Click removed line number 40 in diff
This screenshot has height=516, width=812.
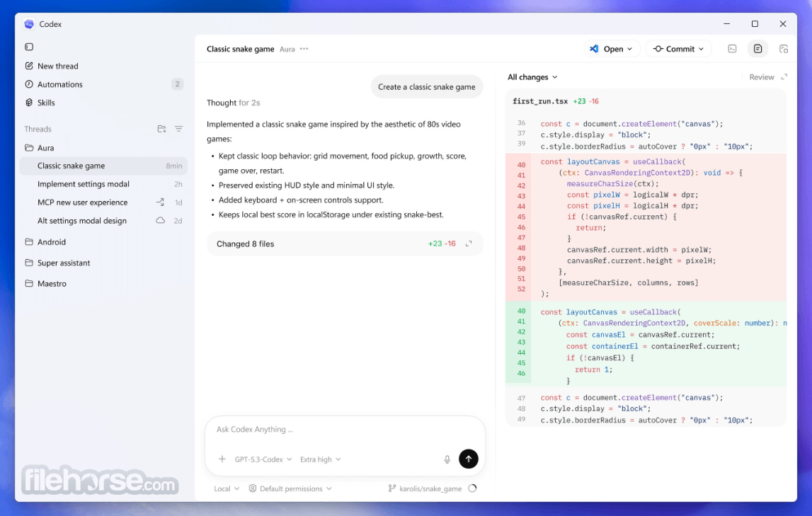(521, 165)
